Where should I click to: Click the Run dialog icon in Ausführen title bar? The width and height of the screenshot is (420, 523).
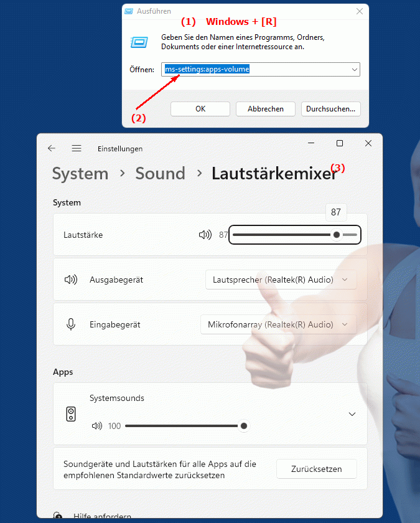click(x=129, y=11)
